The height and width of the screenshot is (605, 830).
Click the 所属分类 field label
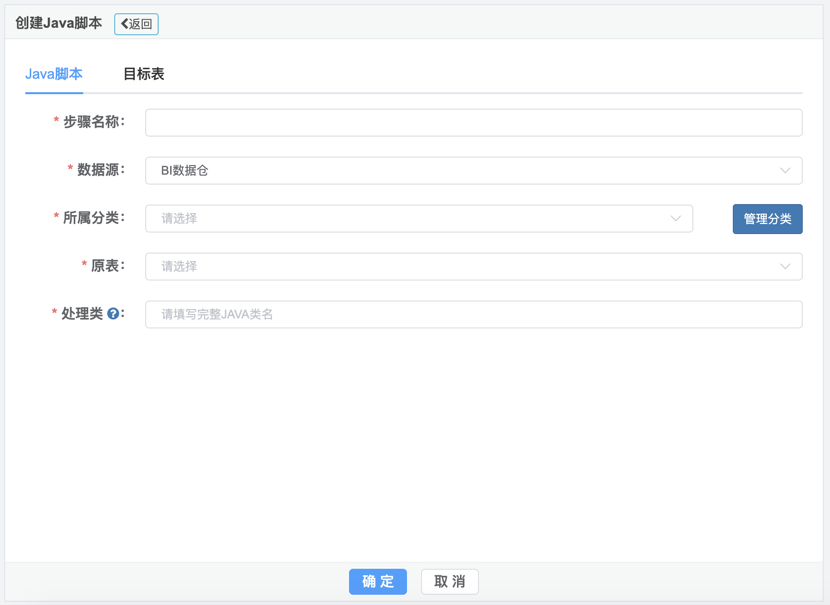(x=93, y=218)
